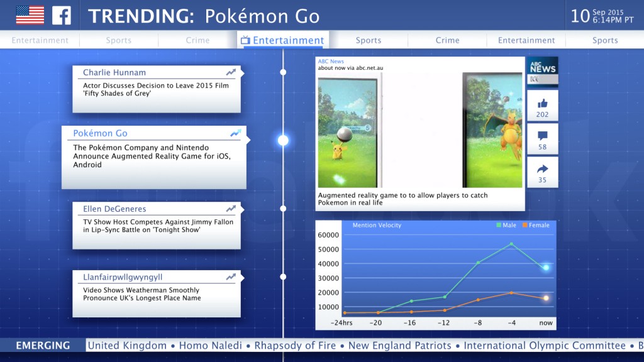Click the green Male legend swatch

[499, 225]
